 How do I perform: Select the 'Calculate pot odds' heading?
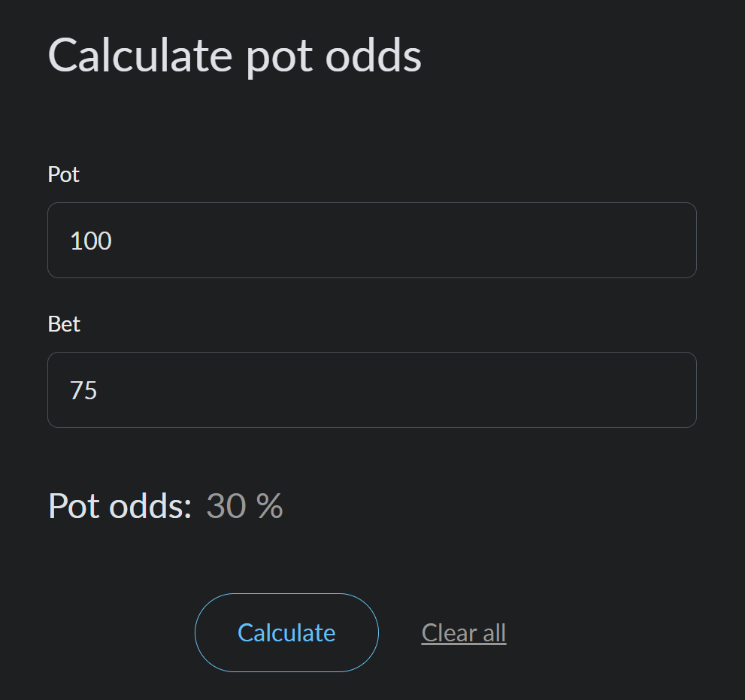tap(235, 56)
